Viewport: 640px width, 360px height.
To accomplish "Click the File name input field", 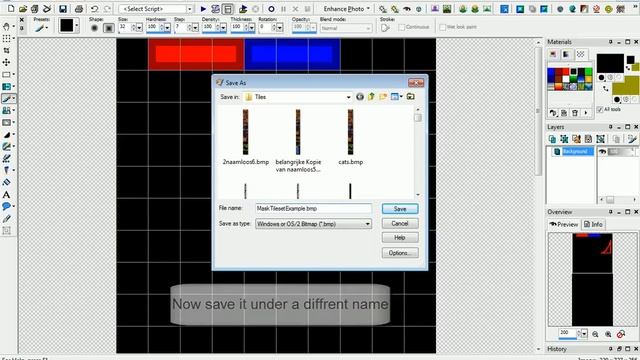I will 313,209.
